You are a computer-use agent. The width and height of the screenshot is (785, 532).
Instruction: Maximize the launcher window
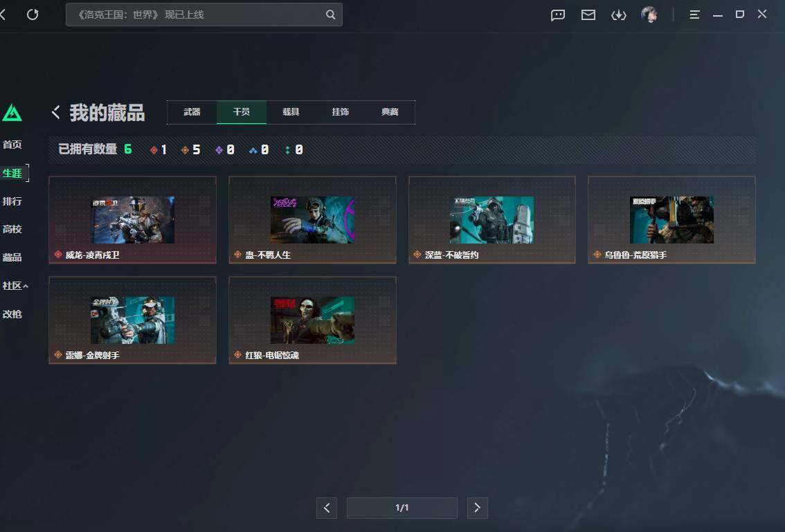tap(740, 15)
